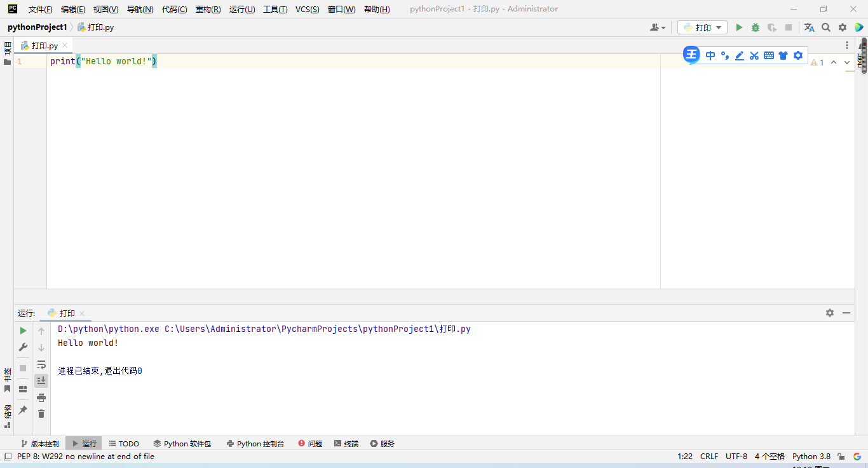Open the skin shirt icon on input bar

(x=783, y=55)
